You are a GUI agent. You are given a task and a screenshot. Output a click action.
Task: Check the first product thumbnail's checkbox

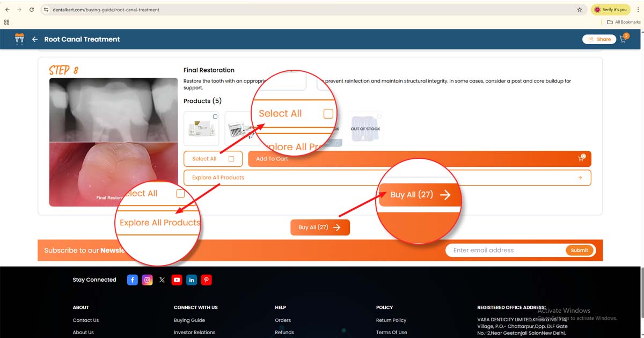click(215, 116)
